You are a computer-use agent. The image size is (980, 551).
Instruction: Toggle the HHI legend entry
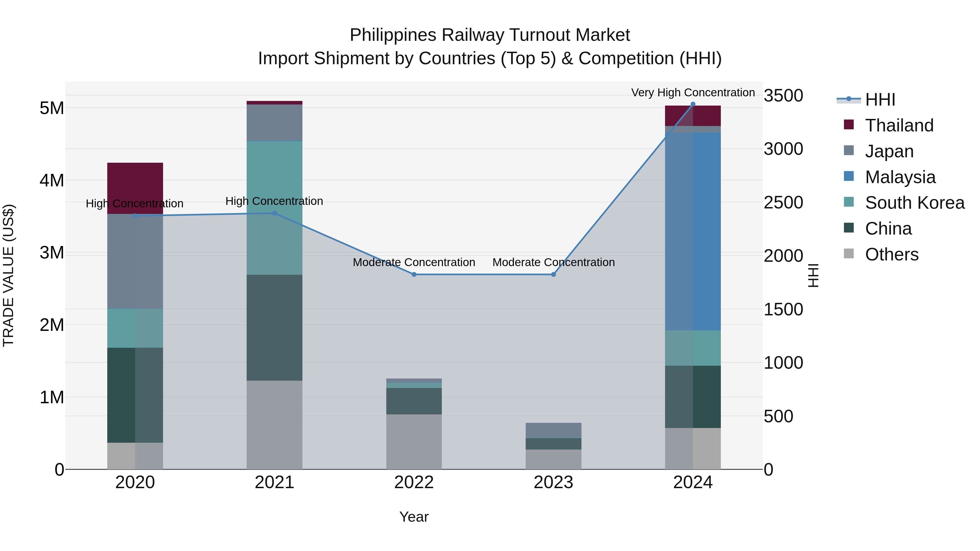point(866,100)
